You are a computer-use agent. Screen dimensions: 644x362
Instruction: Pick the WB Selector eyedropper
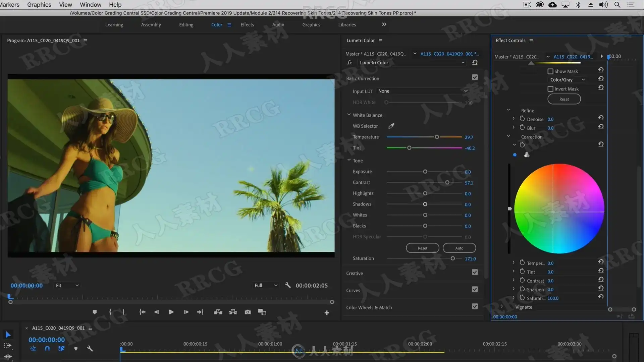point(391,126)
